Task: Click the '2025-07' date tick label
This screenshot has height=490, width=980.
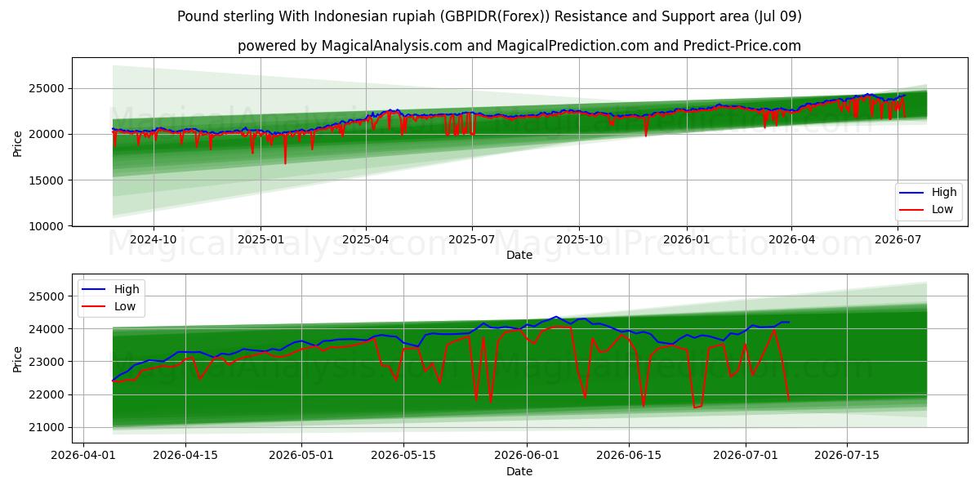Action: [471, 239]
